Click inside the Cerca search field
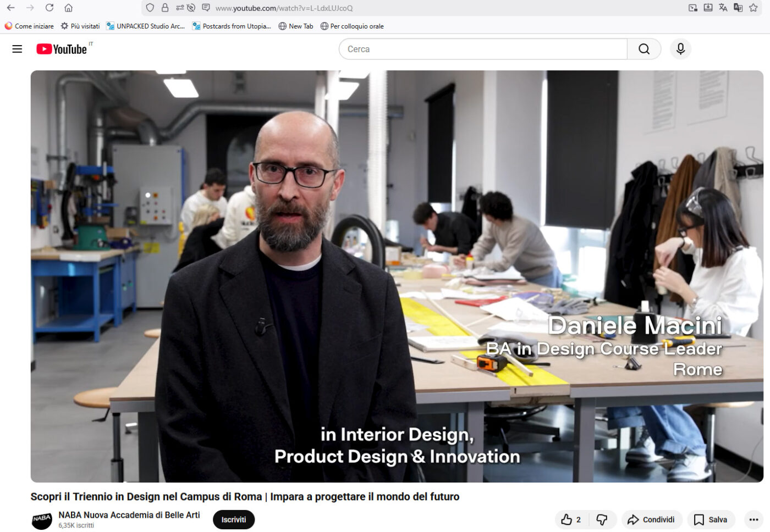Screen dimensions: 770x532 pos(483,49)
